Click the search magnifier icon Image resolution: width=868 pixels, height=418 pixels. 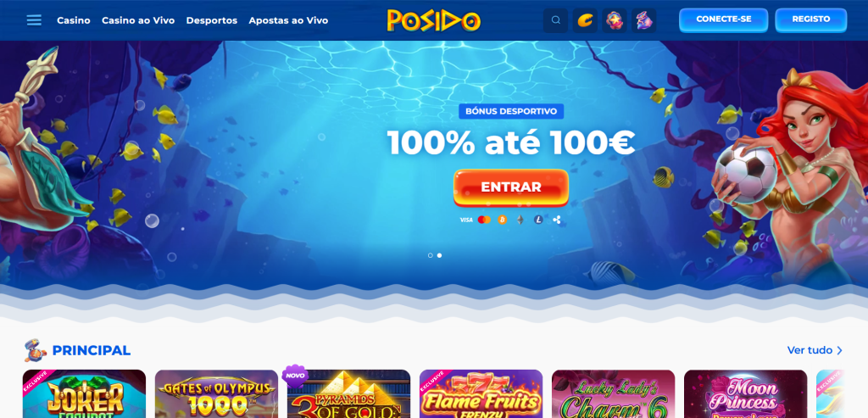556,20
